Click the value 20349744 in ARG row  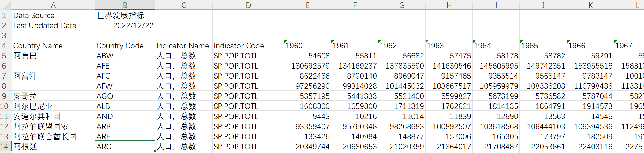point(307,147)
